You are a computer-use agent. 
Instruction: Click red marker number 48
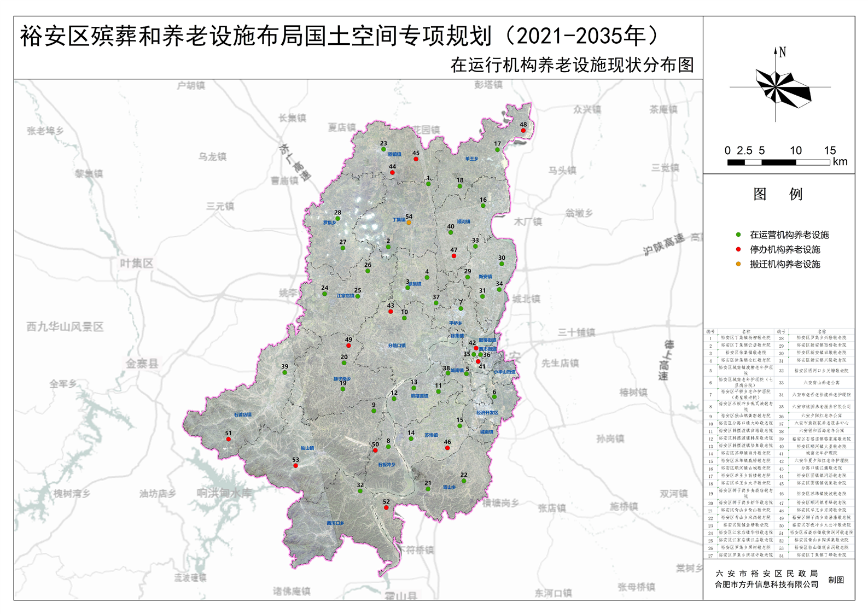click(523, 130)
